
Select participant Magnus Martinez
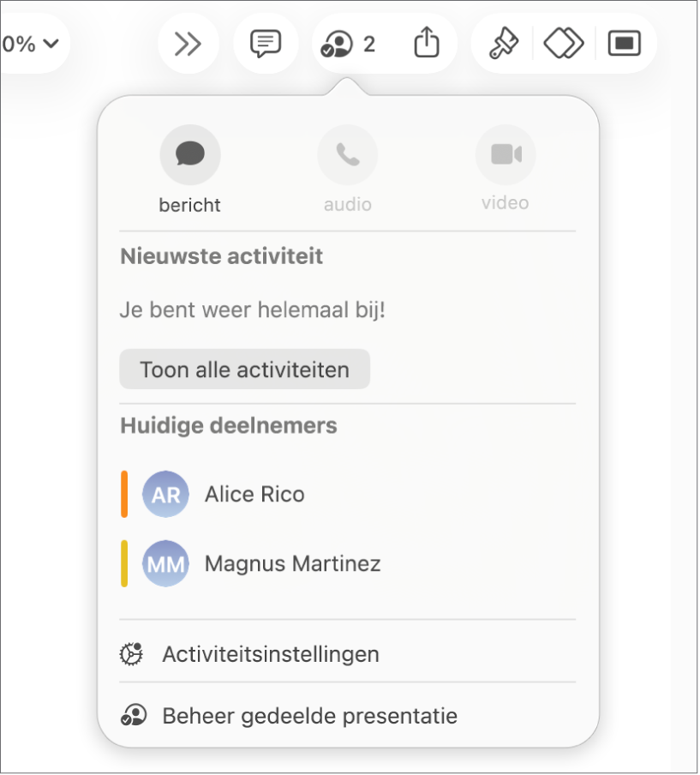point(348,563)
